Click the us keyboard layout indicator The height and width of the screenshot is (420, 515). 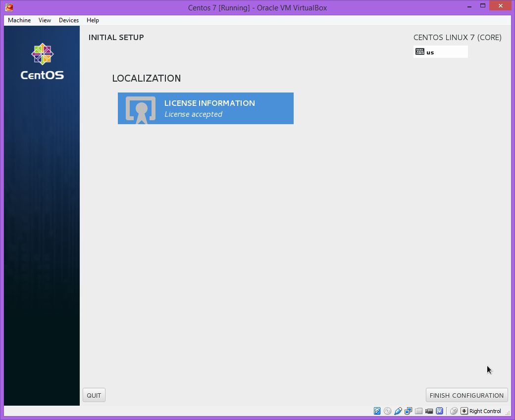440,52
